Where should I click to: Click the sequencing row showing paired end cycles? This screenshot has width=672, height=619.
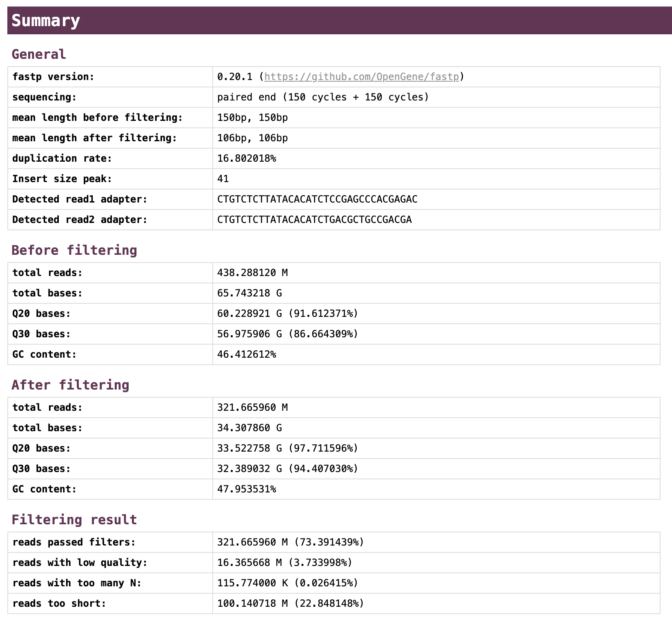click(323, 97)
